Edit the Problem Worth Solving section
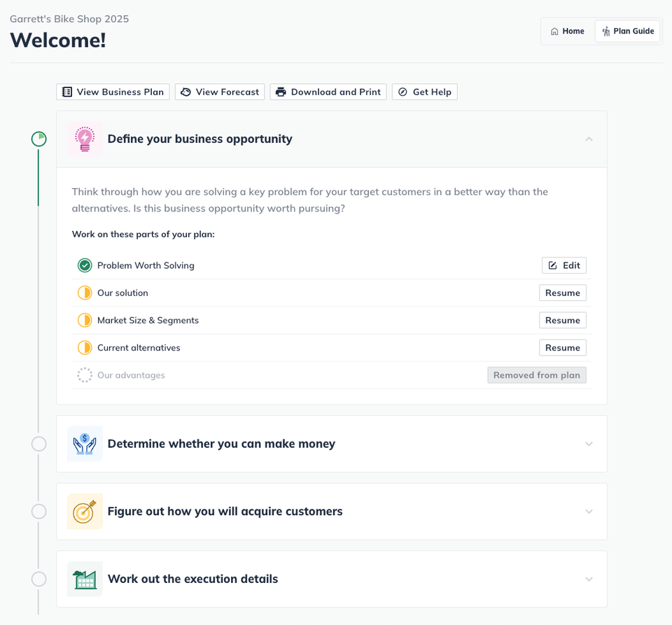 [564, 265]
